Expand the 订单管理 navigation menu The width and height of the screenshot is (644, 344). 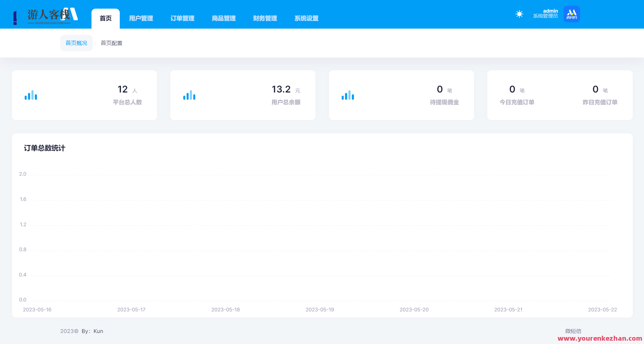coord(182,18)
